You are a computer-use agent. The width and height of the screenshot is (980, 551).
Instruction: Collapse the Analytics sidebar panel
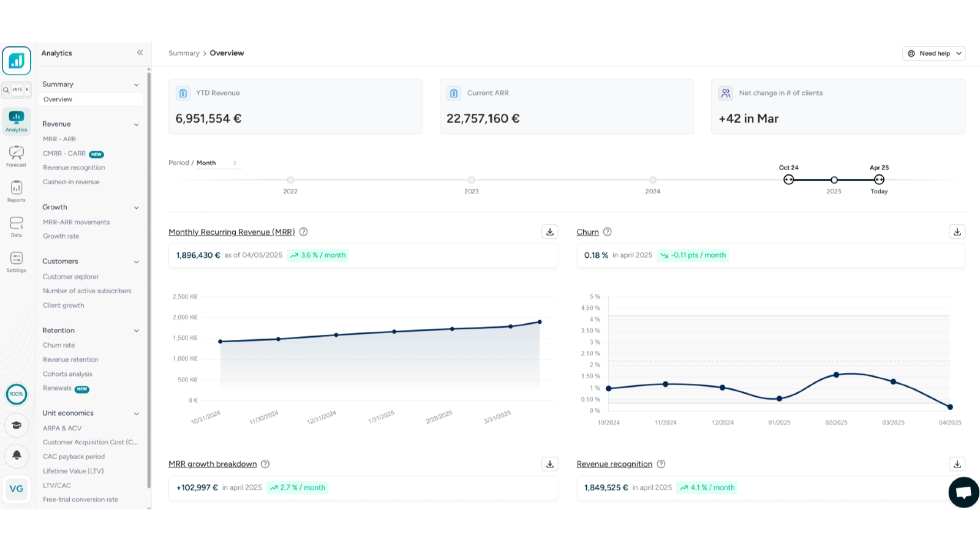[x=140, y=53]
